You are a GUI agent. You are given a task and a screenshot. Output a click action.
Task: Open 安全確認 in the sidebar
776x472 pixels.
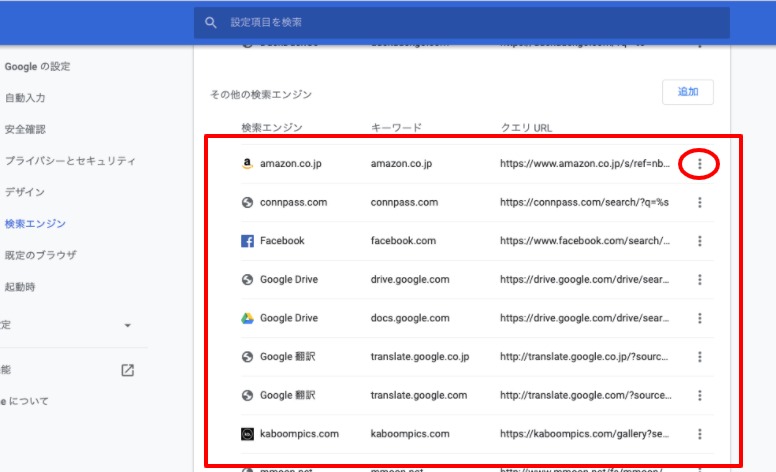tap(25, 129)
